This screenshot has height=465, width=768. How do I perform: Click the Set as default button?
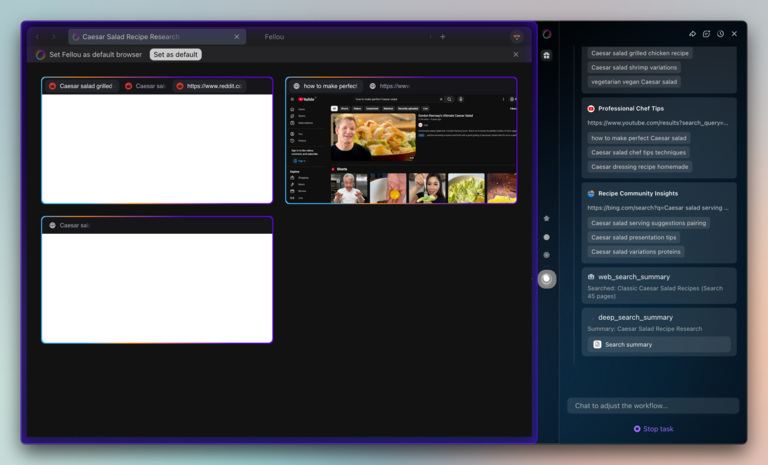pyautogui.click(x=175, y=54)
